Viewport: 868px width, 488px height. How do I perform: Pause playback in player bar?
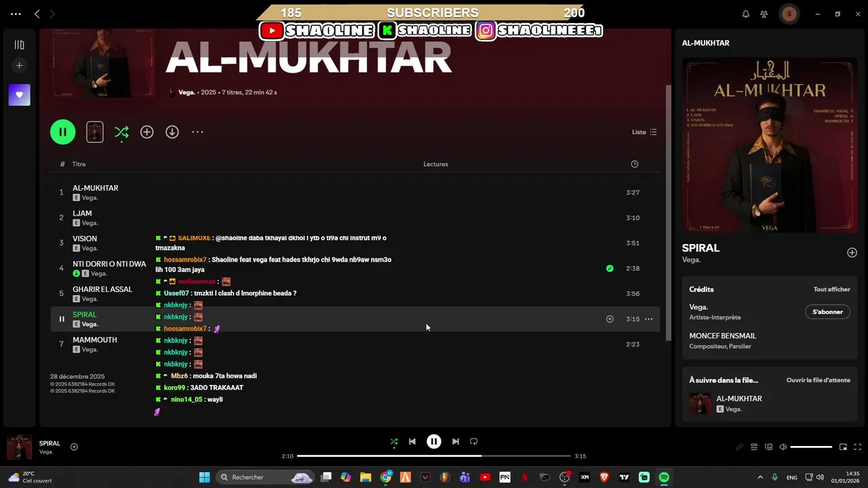coord(434,441)
